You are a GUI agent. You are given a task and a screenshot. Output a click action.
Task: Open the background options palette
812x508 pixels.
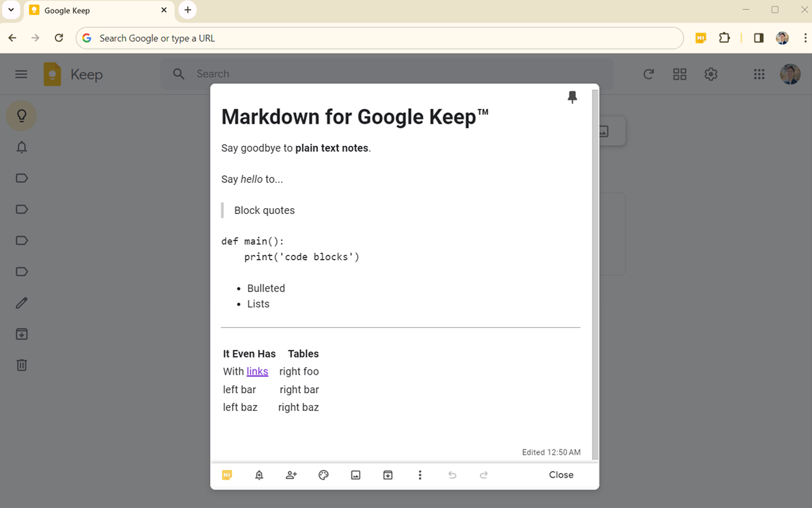pos(324,475)
